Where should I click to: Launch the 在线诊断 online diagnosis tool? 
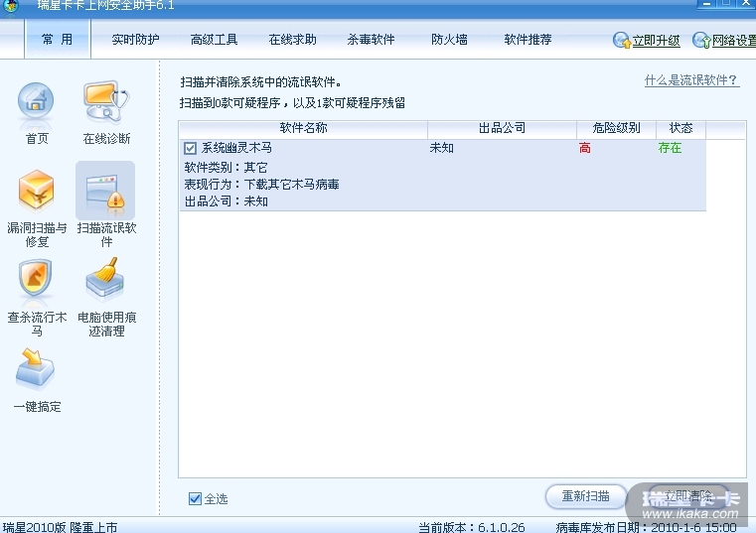[x=106, y=101]
